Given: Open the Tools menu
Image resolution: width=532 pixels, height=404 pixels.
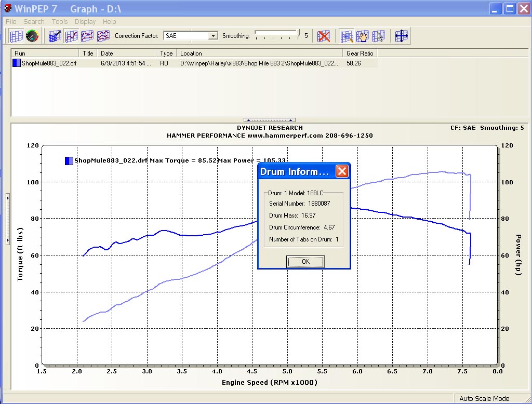Looking at the screenshot, I should [59, 21].
